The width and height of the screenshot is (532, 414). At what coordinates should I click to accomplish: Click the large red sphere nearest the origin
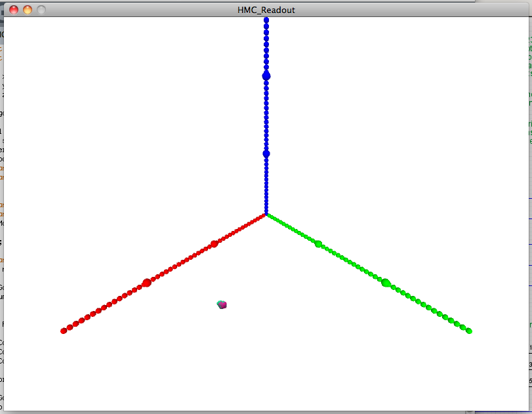pyautogui.click(x=214, y=244)
